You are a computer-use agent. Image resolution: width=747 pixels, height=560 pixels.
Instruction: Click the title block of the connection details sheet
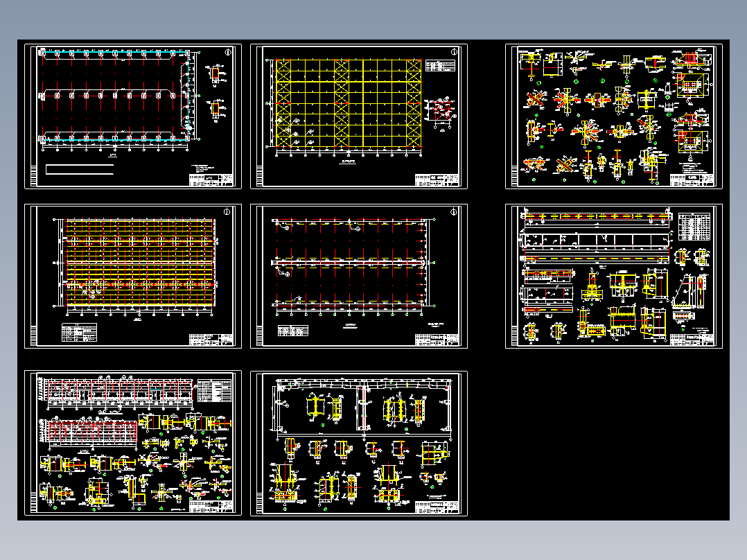click(x=692, y=180)
